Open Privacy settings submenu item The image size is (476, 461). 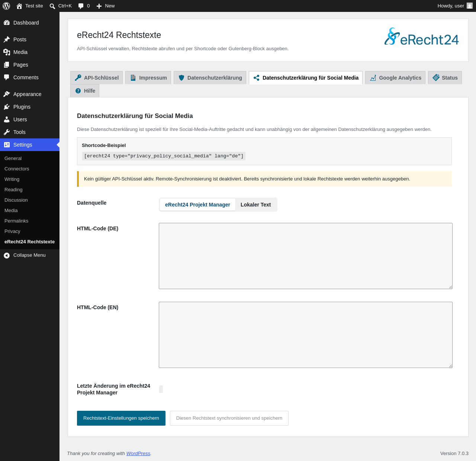pyautogui.click(x=12, y=231)
